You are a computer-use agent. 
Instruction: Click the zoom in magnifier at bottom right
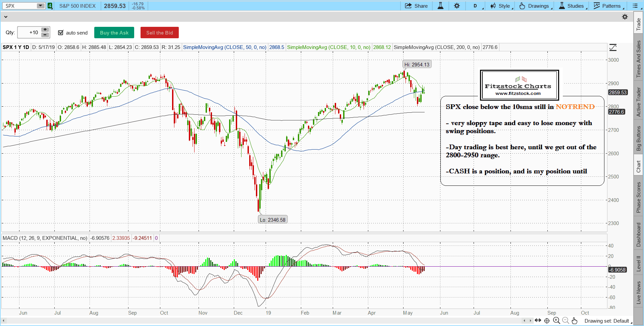click(556, 321)
